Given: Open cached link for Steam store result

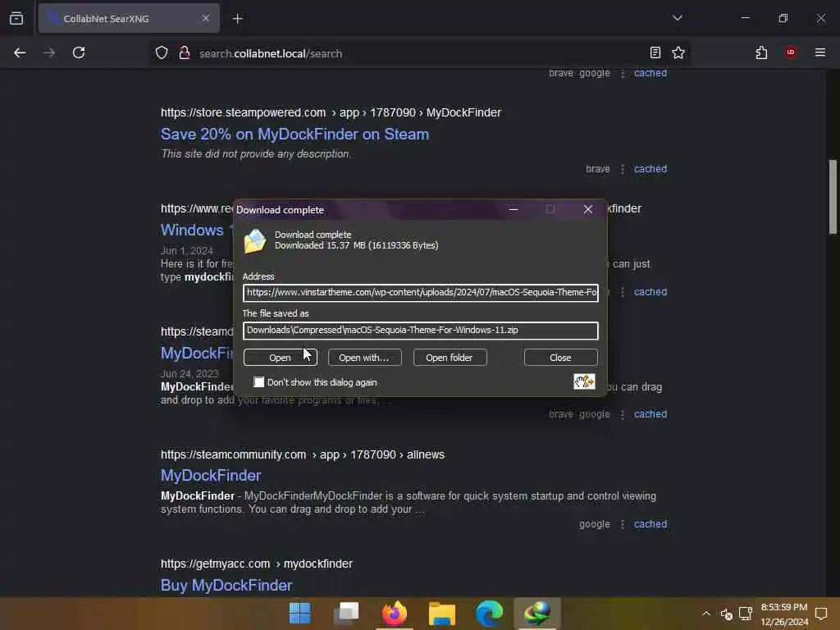Looking at the screenshot, I should click(651, 169).
